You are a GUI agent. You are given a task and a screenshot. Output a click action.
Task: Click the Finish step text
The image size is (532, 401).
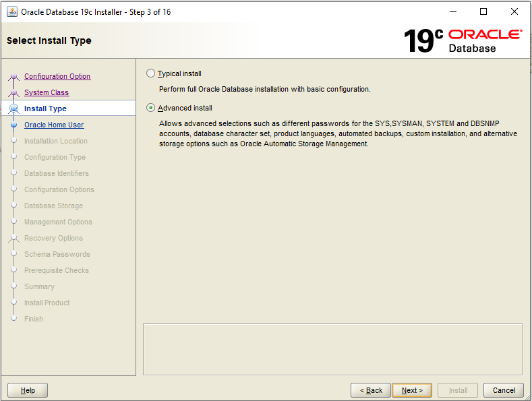34,319
